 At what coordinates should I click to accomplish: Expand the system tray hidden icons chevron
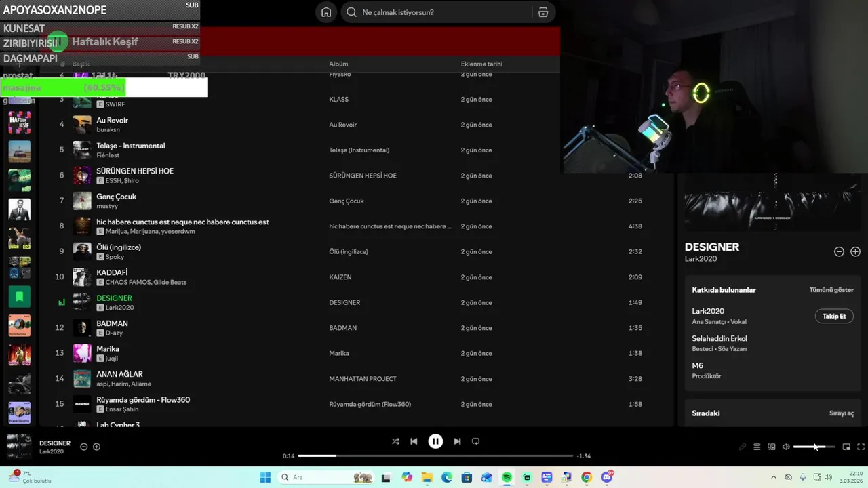coord(774,477)
